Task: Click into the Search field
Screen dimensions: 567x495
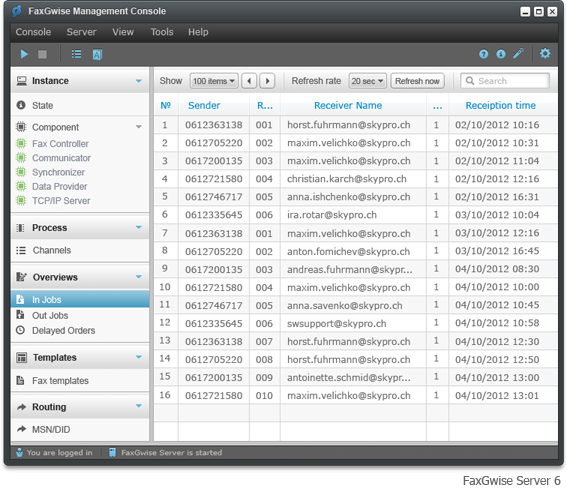Action: 505,81
